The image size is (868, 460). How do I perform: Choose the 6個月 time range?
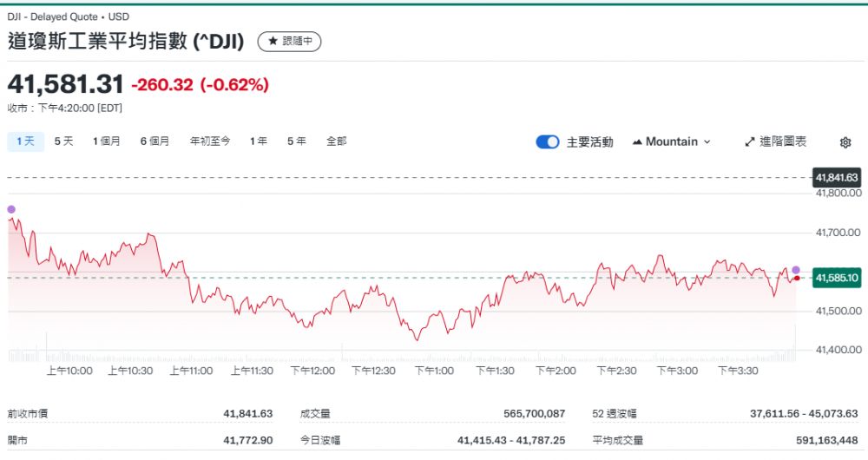point(155,141)
